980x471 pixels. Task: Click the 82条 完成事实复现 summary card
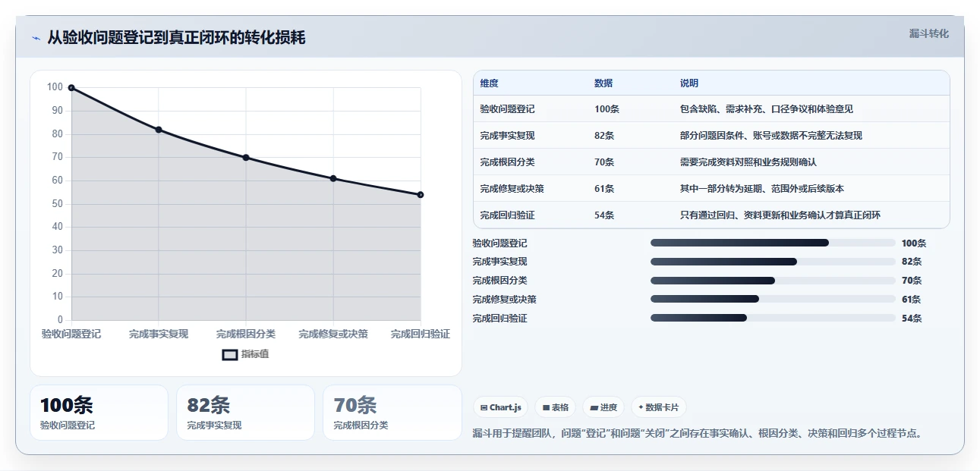click(245, 413)
